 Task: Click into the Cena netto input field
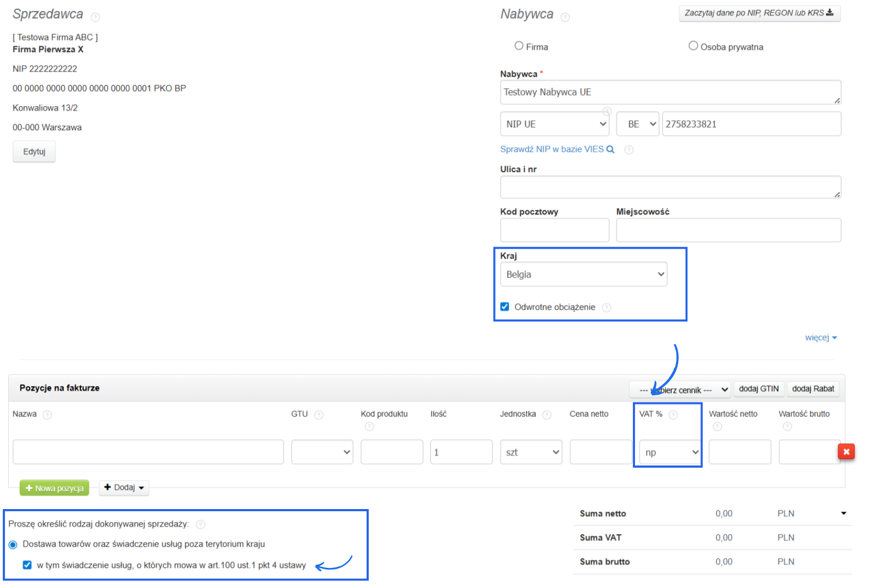pyautogui.click(x=600, y=452)
